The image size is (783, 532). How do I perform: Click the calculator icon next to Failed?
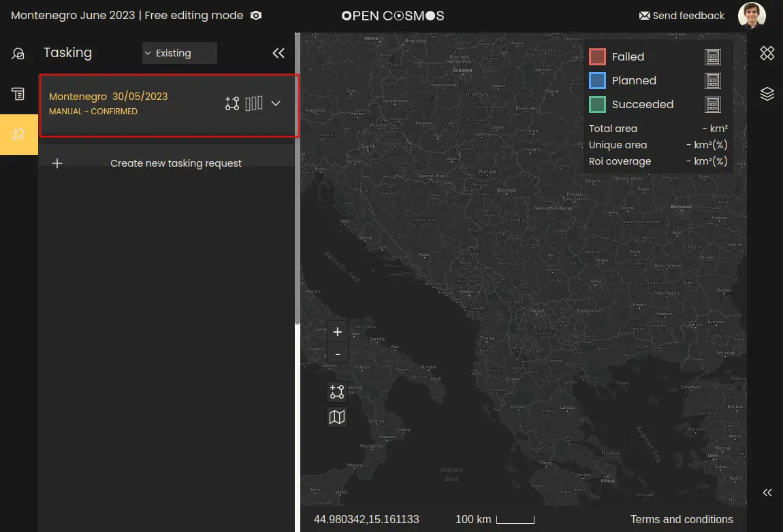point(712,57)
